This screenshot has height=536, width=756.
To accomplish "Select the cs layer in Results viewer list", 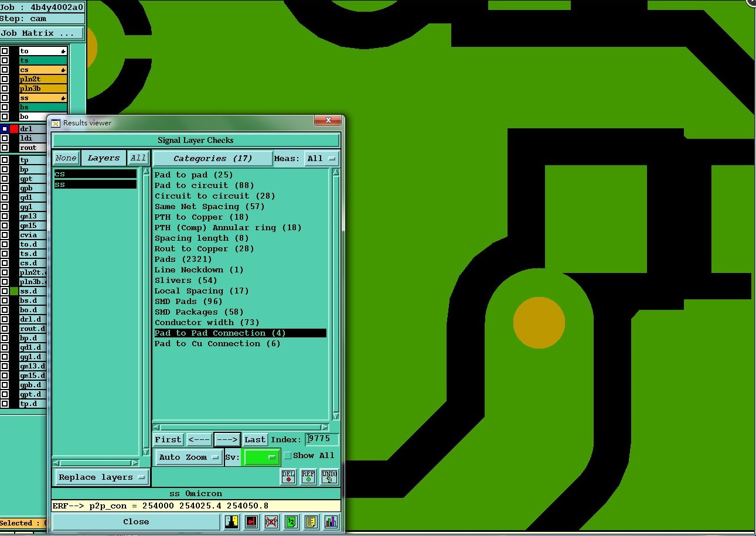I will click(x=96, y=174).
